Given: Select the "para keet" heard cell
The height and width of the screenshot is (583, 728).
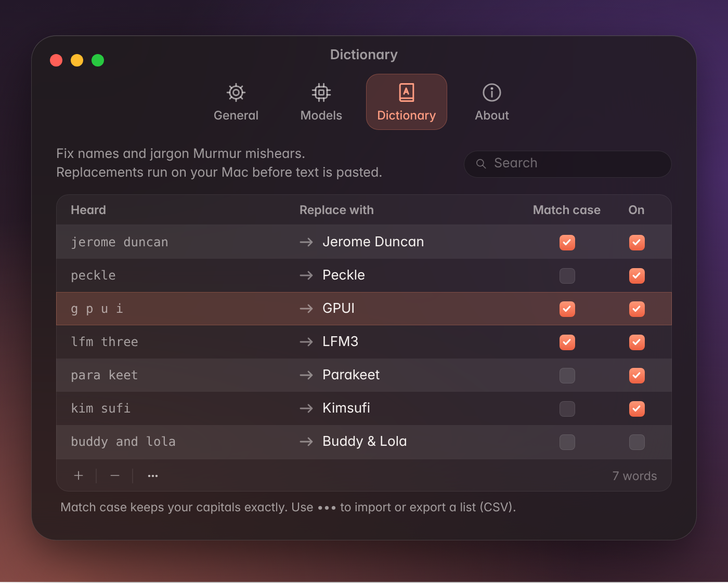Looking at the screenshot, I should tap(105, 375).
